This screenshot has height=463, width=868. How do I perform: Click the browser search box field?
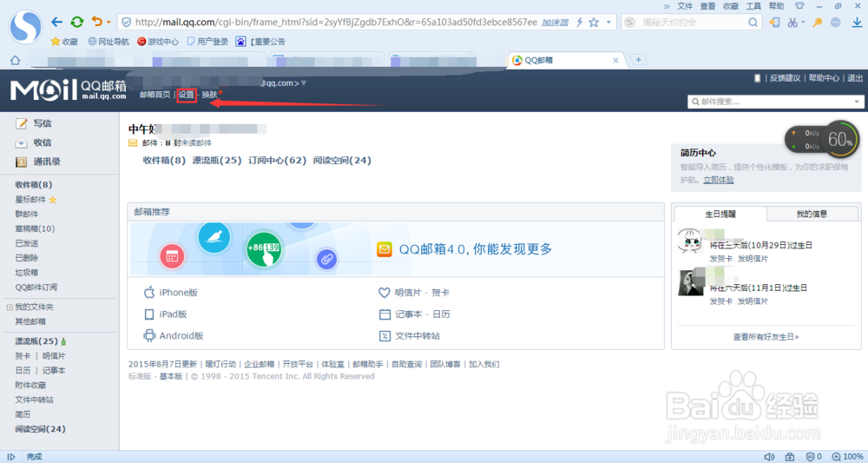[x=691, y=23]
